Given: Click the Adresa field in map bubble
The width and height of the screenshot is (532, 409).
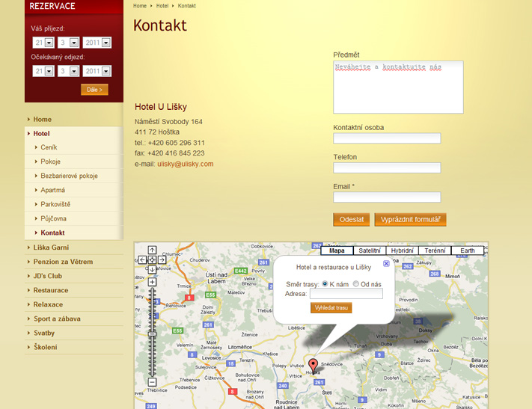Looking at the screenshot, I should [x=346, y=294].
